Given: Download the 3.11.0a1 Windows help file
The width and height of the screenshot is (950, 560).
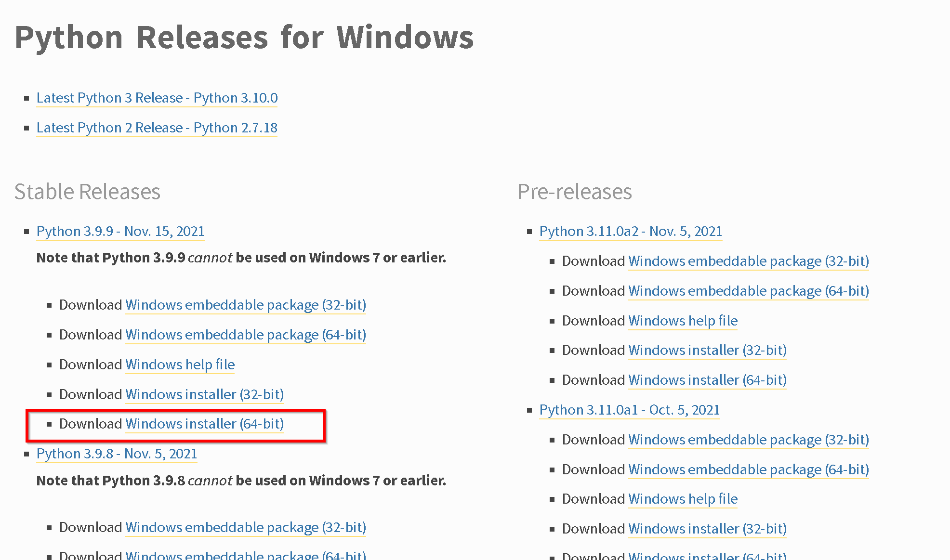Looking at the screenshot, I should 683,499.
